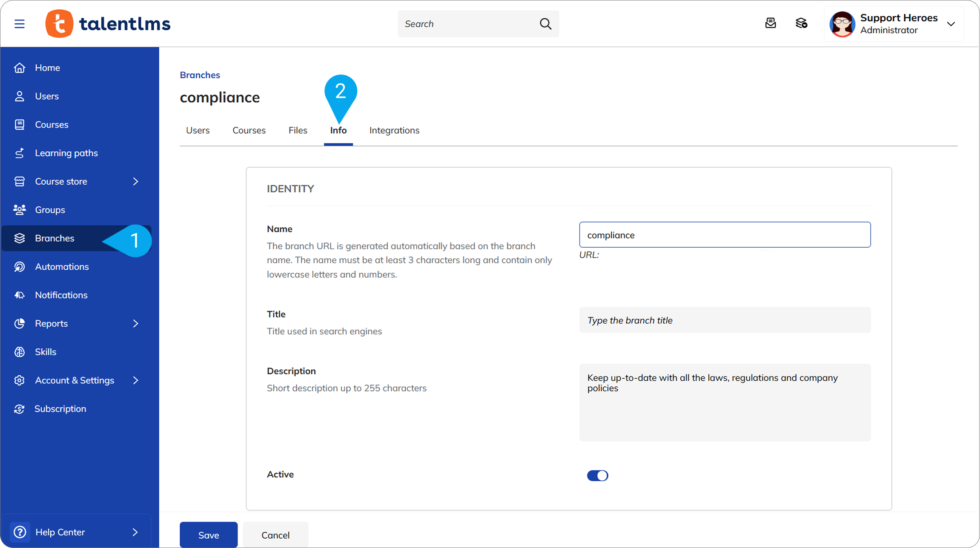Switch to the Integrations tab
This screenshot has width=980, height=548.
point(394,131)
